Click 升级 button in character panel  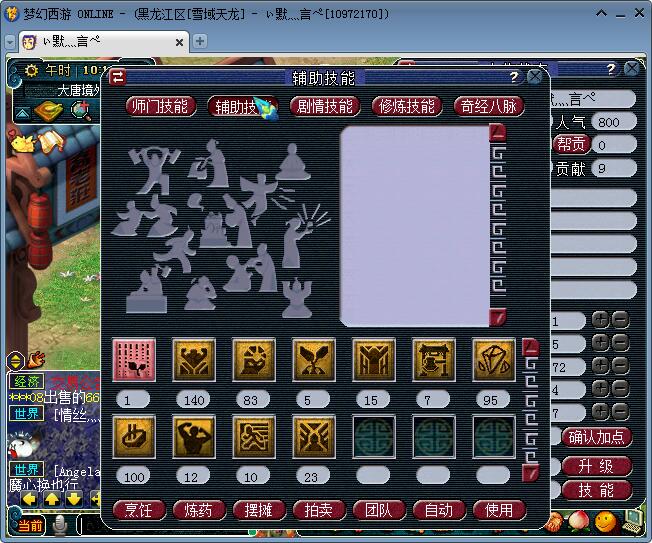(597, 466)
